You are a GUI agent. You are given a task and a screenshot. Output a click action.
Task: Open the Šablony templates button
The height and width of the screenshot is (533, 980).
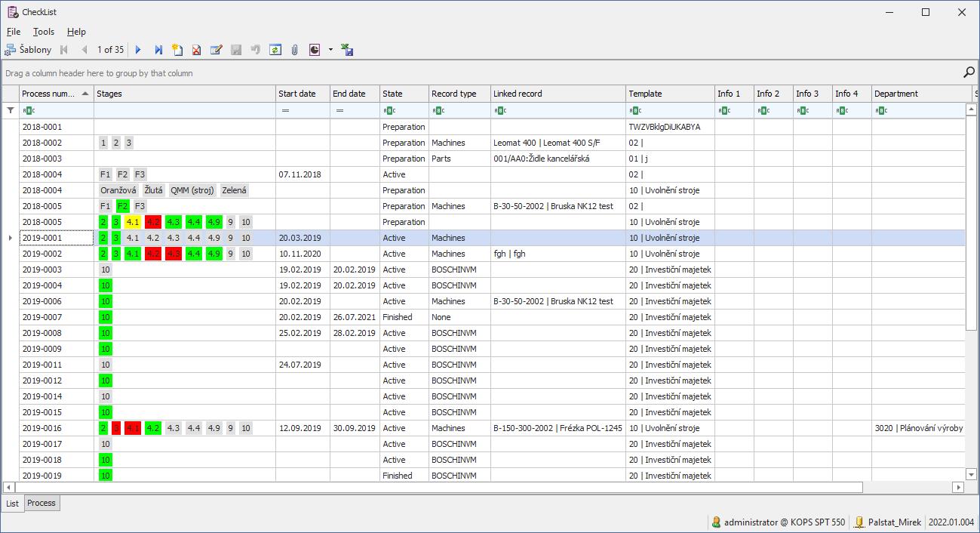click(29, 50)
